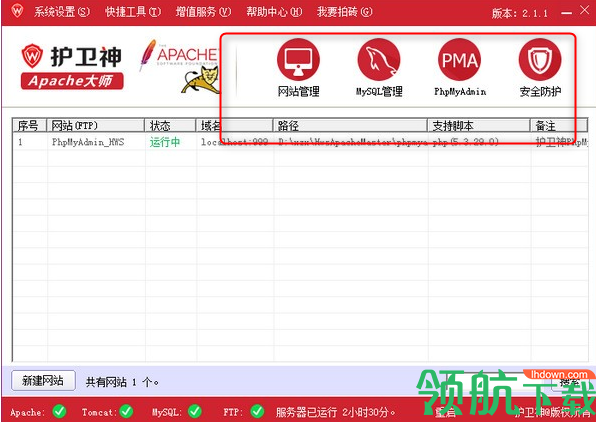Click the php(5.3.29.0) script cell
The image size is (596, 422).
coord(466,142)
